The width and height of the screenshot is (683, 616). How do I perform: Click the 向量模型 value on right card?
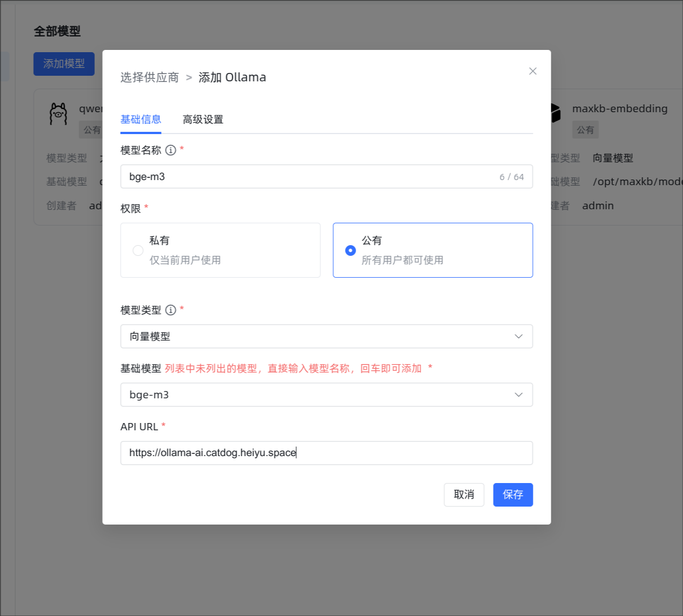(613, 158)
